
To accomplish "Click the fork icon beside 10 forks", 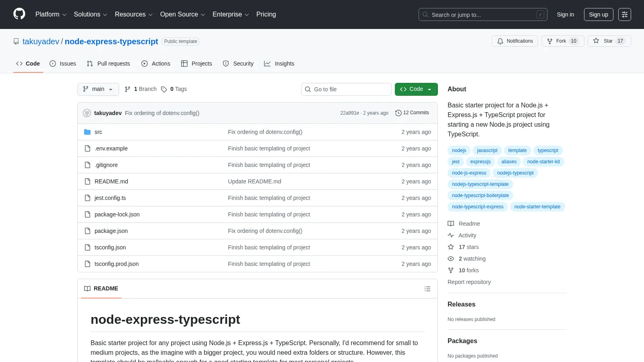I will [451, 270].
